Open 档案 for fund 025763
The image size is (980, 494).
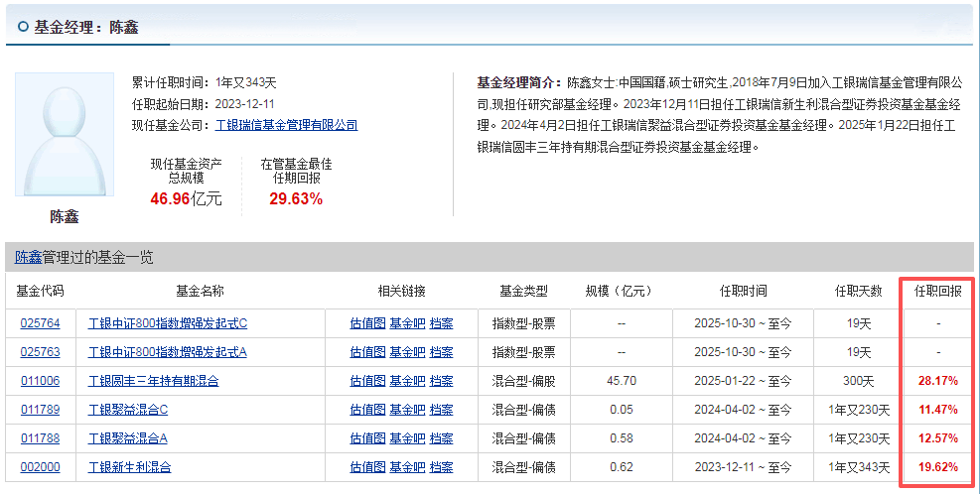[x=441, y=352]
